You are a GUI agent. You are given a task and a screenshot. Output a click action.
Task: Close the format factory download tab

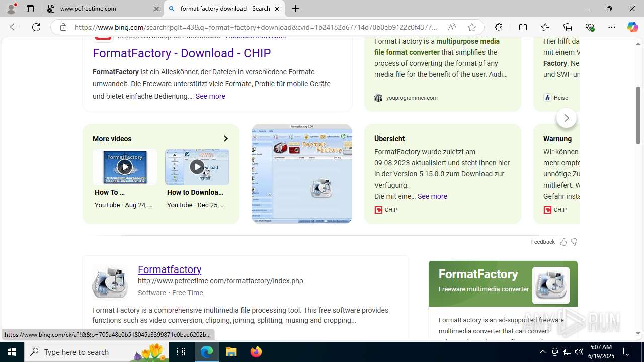tap(277, 9)
